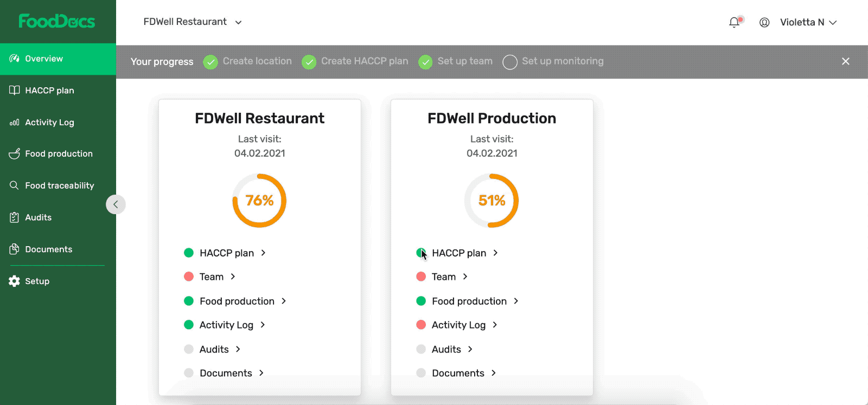Click red status dot for Production Activity Log
Viewport: 868px width, 405px height.
click(x=421, y=325)
